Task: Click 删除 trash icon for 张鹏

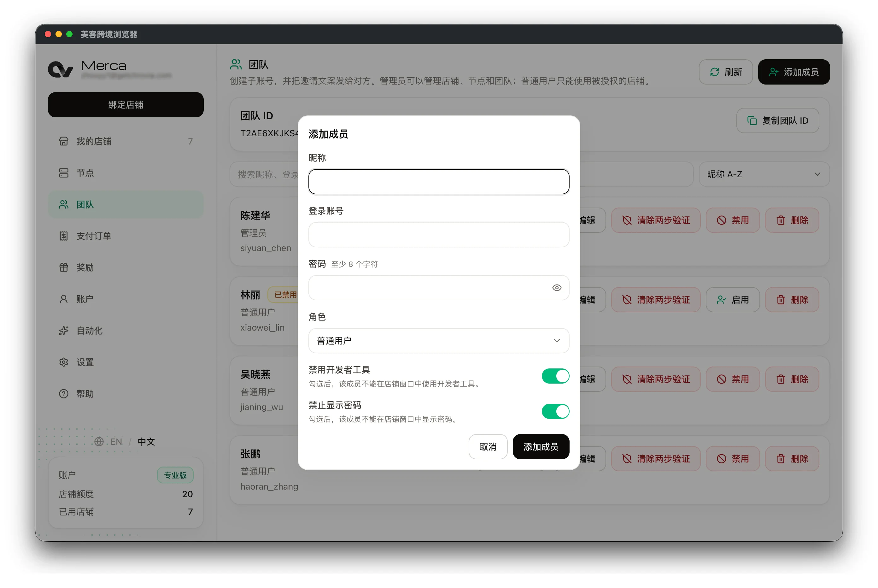Action: click(x=781, y=459)
